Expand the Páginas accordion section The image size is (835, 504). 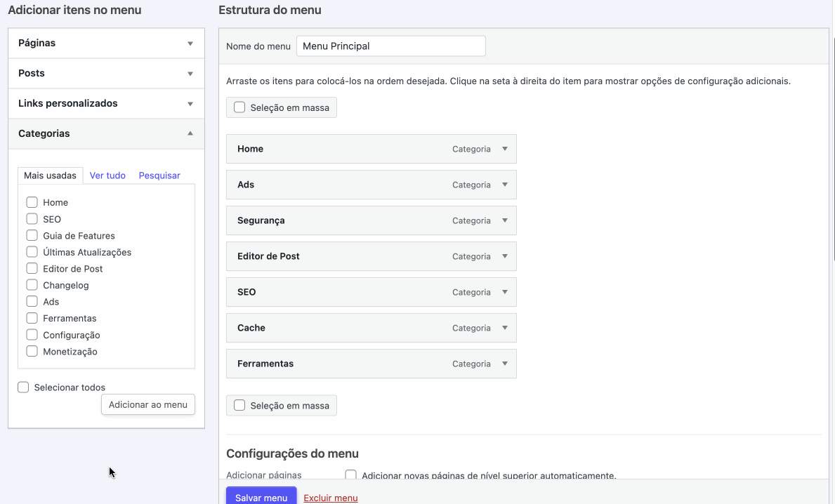tap(107, 43)
